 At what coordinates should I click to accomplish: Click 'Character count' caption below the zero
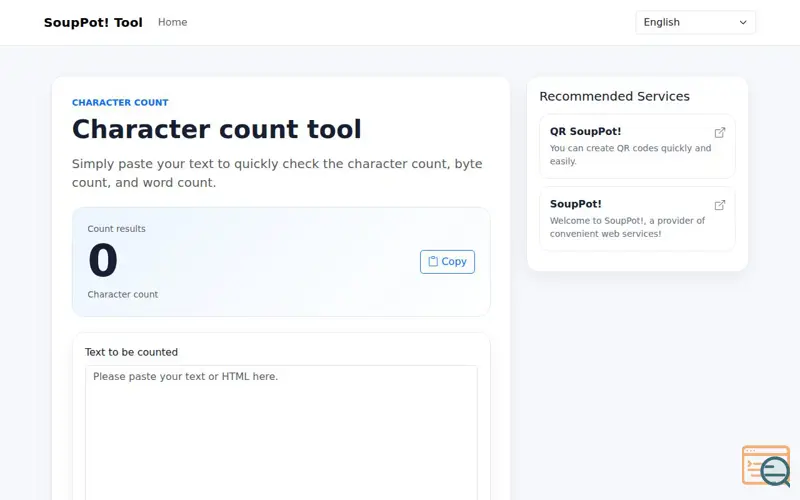point(122,294)
